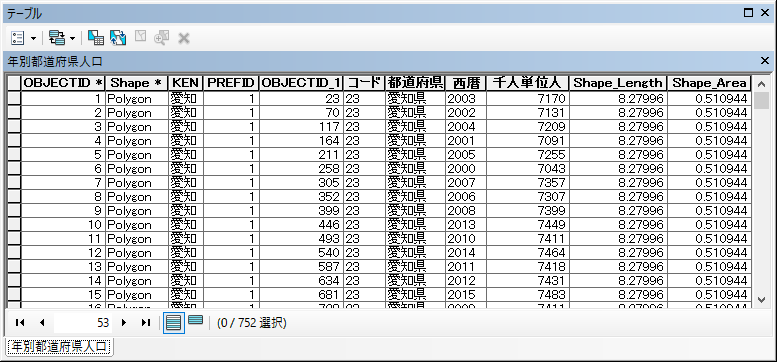Click the OBJECTID_1 cell 399
The width and height of the screenshot is (777, 362).
[x=301, y=211]
